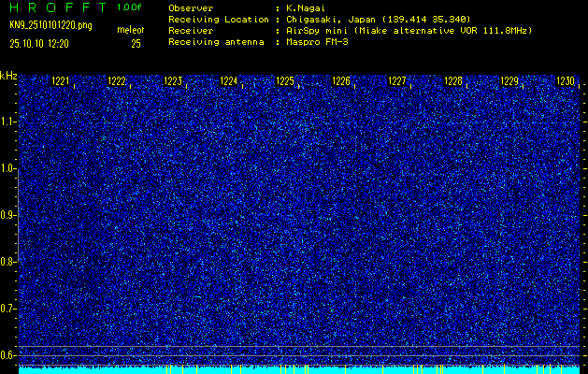Click the 1221 time marker
The width and height of the screenshot is (588, 374).
pos(61,81)
